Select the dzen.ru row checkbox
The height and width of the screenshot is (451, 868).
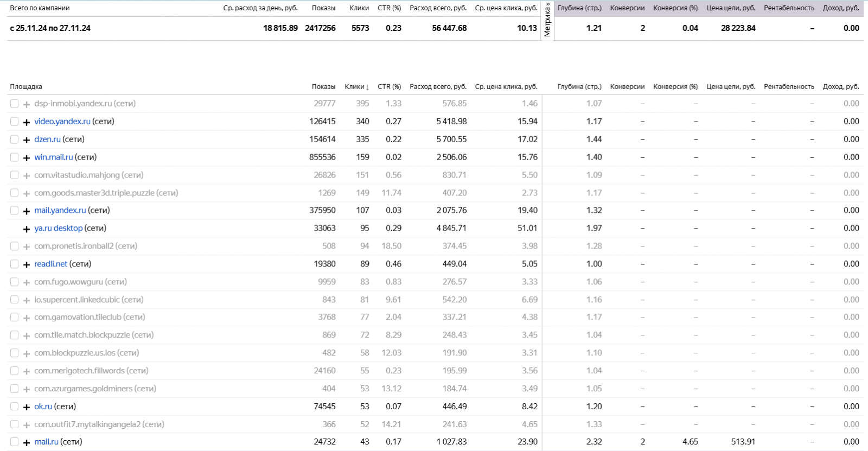14,139
